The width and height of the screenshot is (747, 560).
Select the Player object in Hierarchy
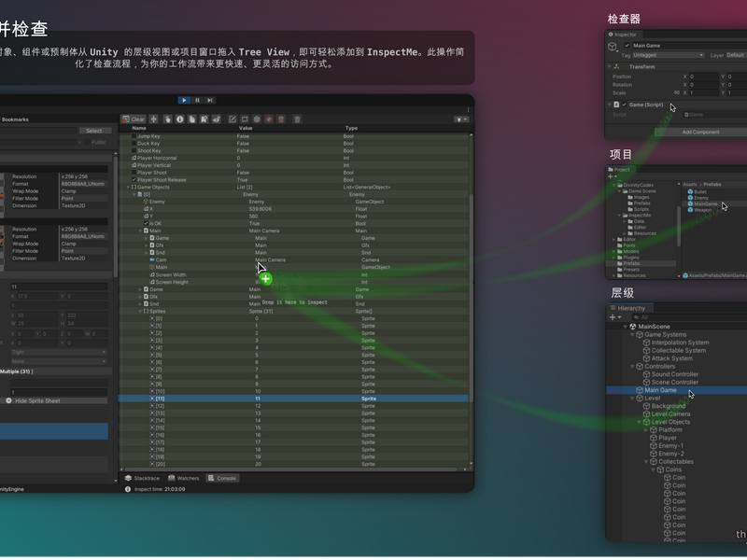click(x=664, y=438)
